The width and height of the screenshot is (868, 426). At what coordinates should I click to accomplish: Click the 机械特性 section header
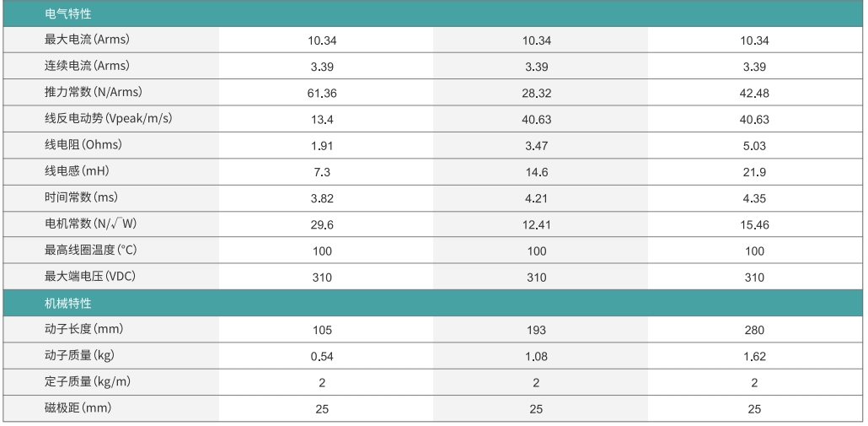68,304
